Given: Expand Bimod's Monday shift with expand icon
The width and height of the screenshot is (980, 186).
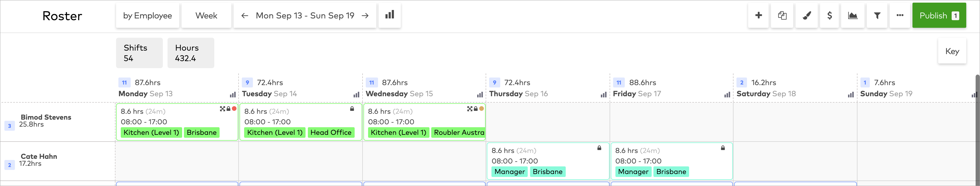Looking at the screenshot, I should [222, 109].
